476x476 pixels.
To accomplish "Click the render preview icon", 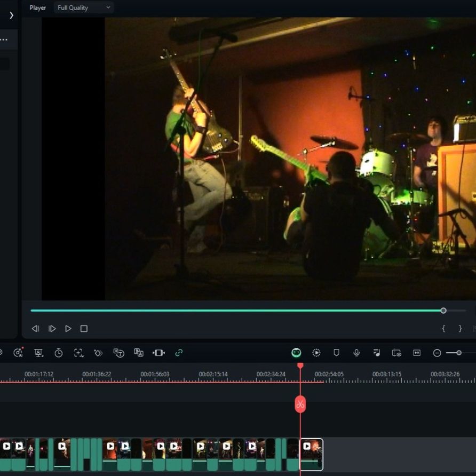I will coord(316,353).
